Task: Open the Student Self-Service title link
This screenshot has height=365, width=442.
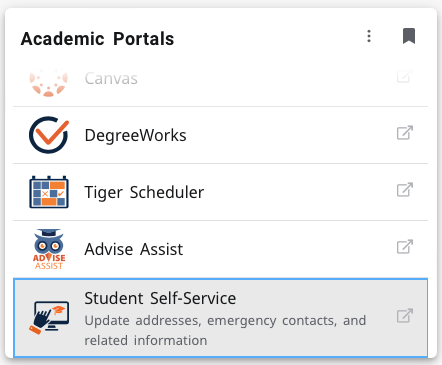Action: click(x=160, y=298)
